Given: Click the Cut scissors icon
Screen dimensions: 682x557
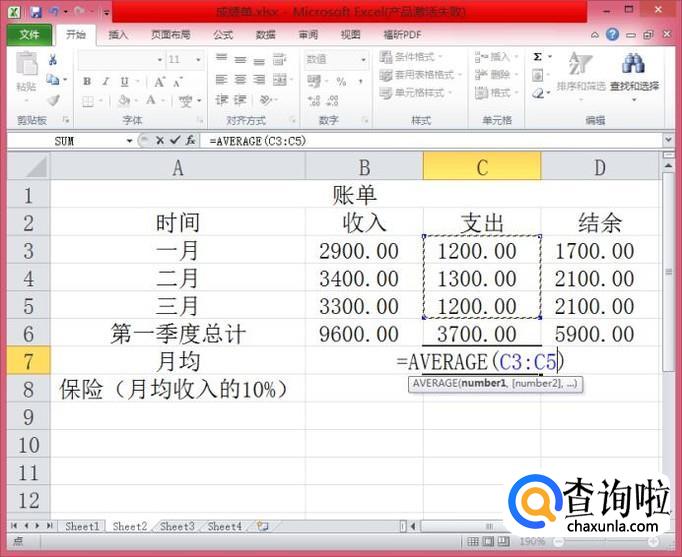Looking at the screenshot, I should (x=53, y=60).
